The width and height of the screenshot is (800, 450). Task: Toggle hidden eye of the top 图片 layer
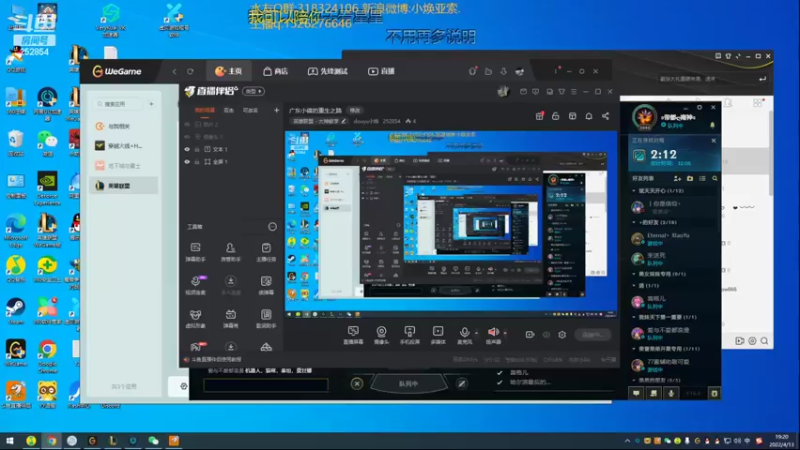[x=187, y=124]
